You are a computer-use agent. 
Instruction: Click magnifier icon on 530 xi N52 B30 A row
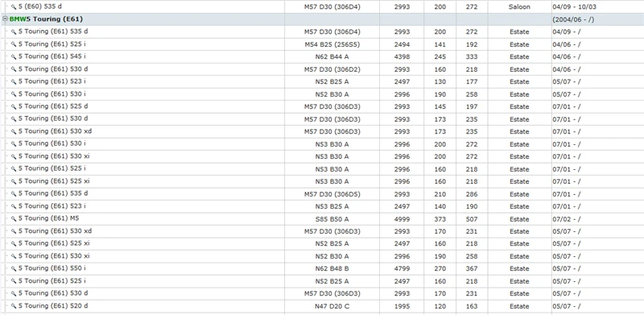click(14, 256)
